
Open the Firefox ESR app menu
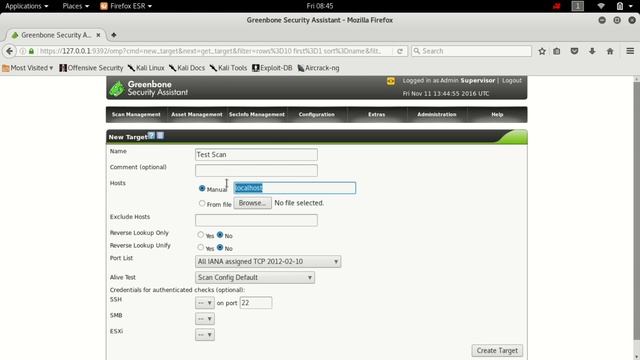point(126,6)
